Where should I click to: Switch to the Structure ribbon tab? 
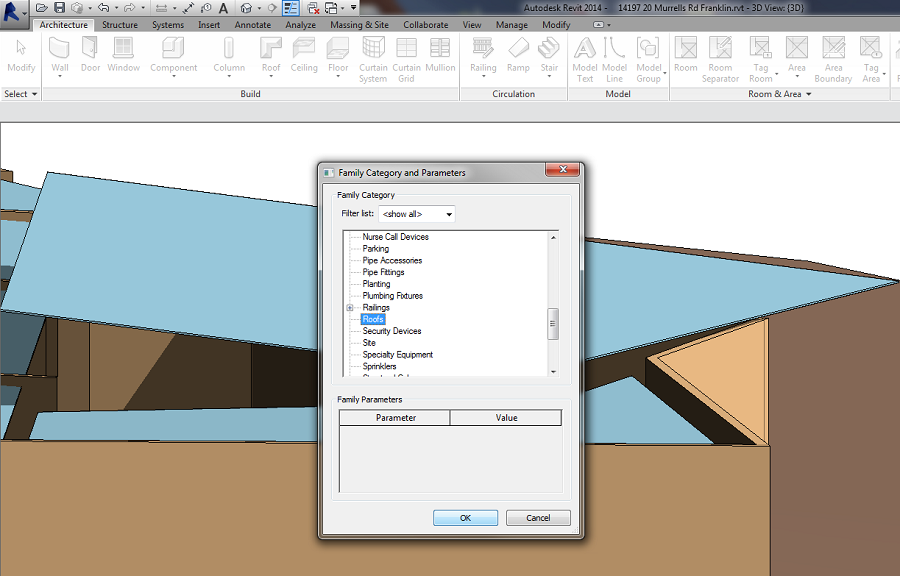coord(120,25)
